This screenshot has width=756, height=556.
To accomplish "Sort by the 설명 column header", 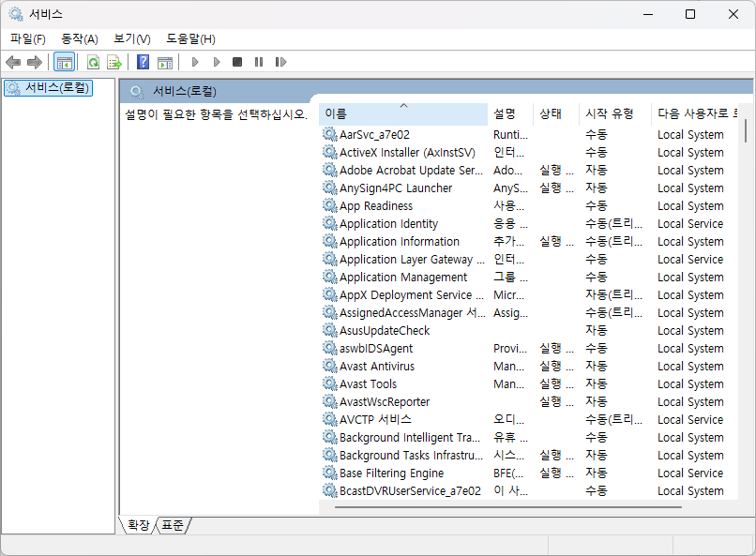I will tap(510, 113).
